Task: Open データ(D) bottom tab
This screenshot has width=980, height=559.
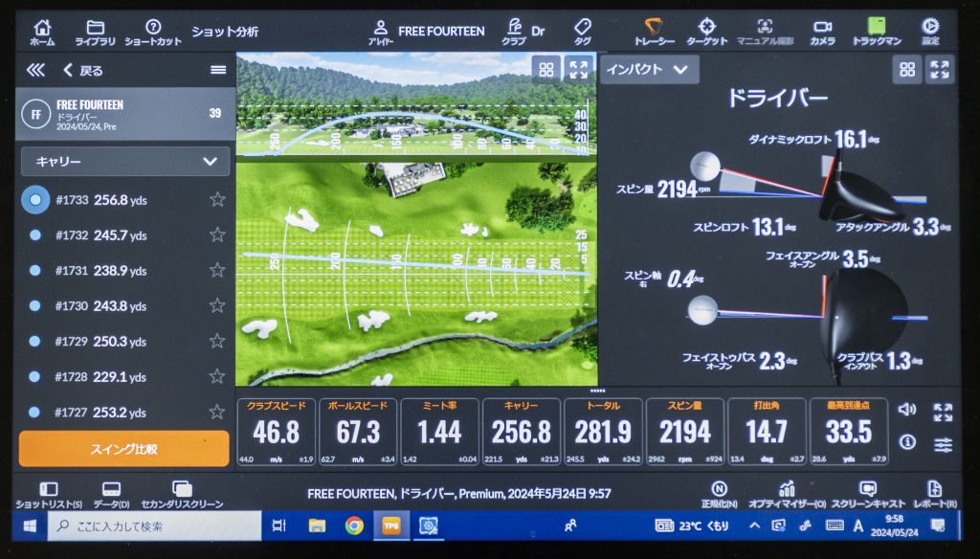Action: (x=111, y=495)
